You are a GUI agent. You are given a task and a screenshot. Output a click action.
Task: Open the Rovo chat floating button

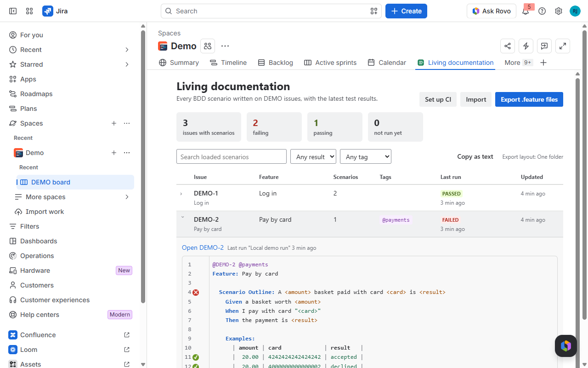[566, 346]
